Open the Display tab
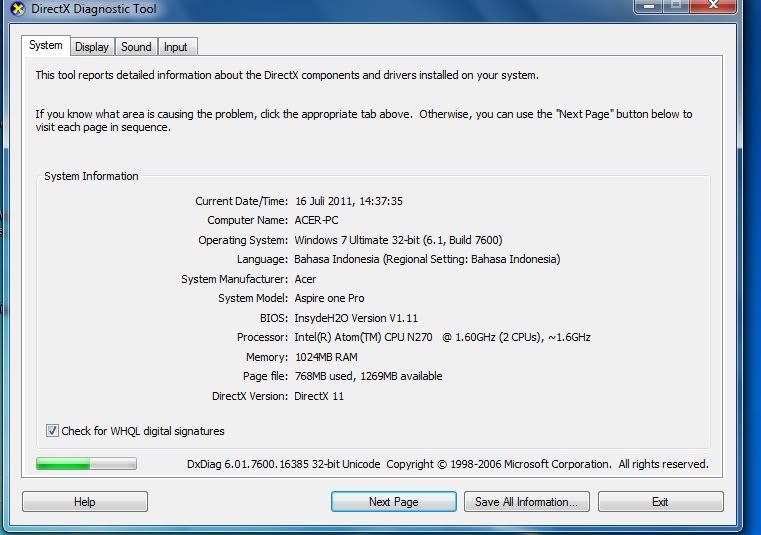Image resolution: width=761 pixels, height=535 pixels. tap(92, 47)
